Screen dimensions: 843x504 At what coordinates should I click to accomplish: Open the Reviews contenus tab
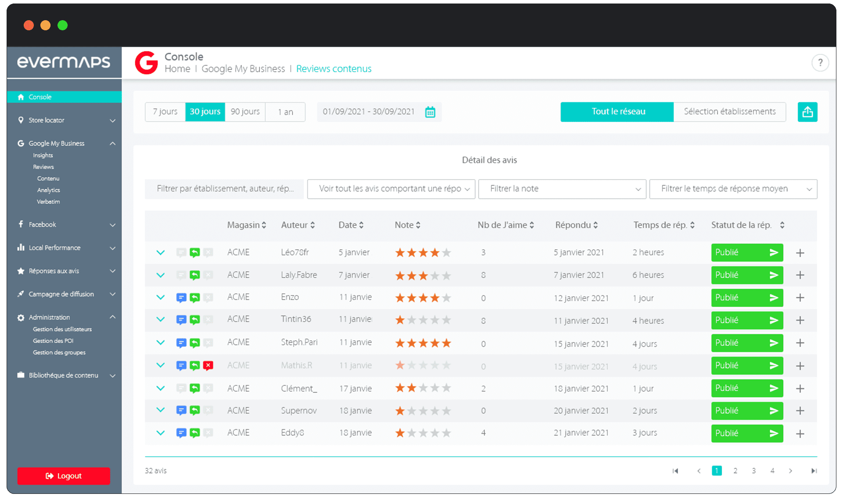click(x=334, y=69)
